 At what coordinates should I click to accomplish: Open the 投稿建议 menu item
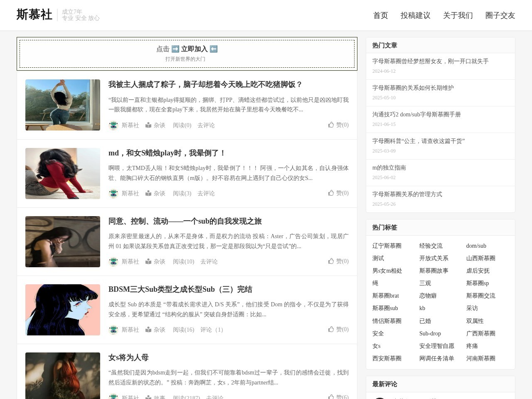416,15
